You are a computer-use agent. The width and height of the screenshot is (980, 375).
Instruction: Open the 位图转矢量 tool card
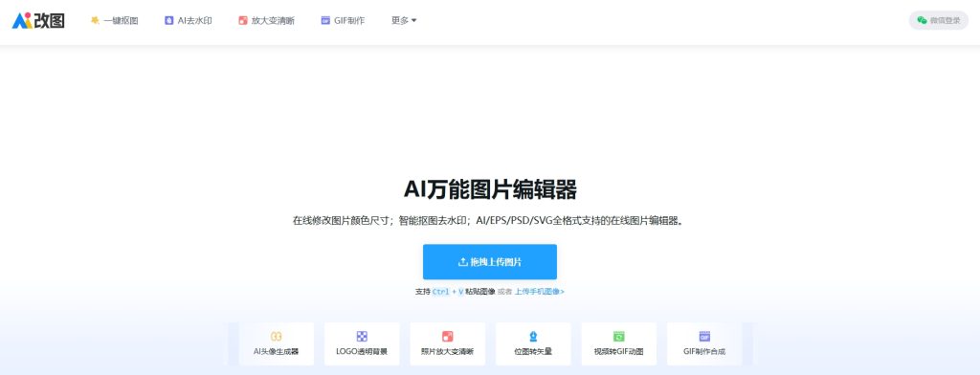click(x=533, y=343)
